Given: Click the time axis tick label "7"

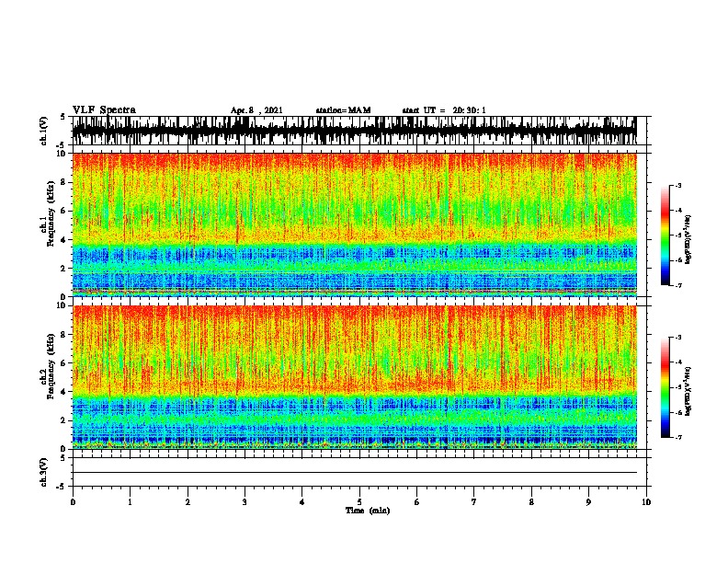Looking at the screenshot, I should point(474,502).
